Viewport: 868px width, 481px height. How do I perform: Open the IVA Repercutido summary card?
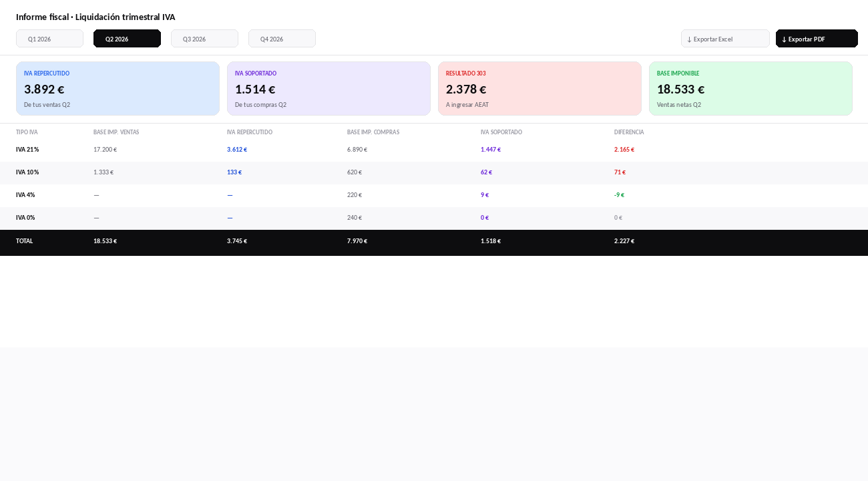point(118,89)
